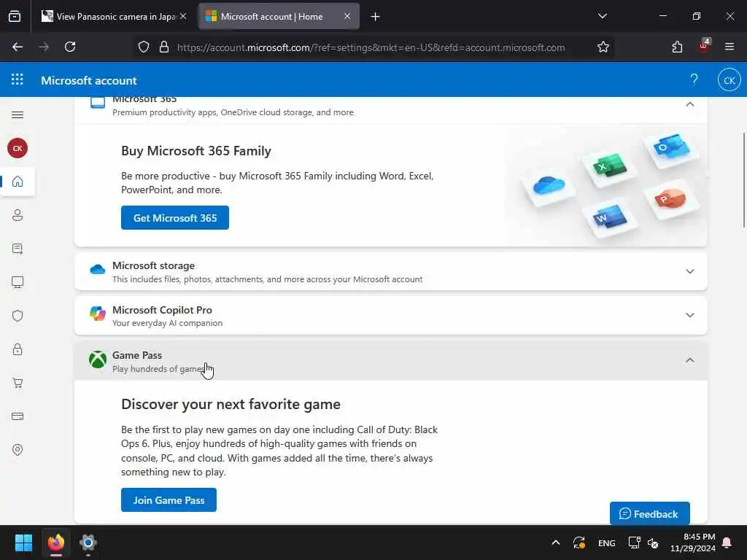Screen dimensions: 747x560
Task: Click the Microsoft storage heading
Action: (x=153, y=265)
